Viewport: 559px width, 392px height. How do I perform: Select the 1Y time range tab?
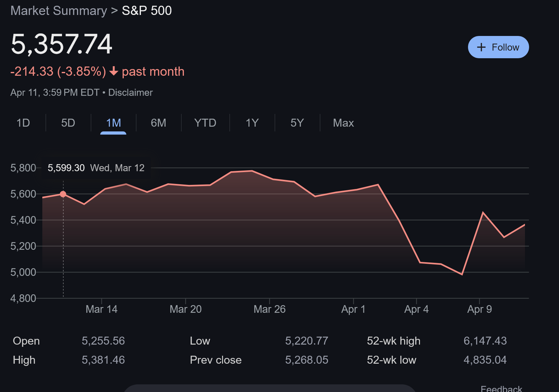click(x=252, y=123)
